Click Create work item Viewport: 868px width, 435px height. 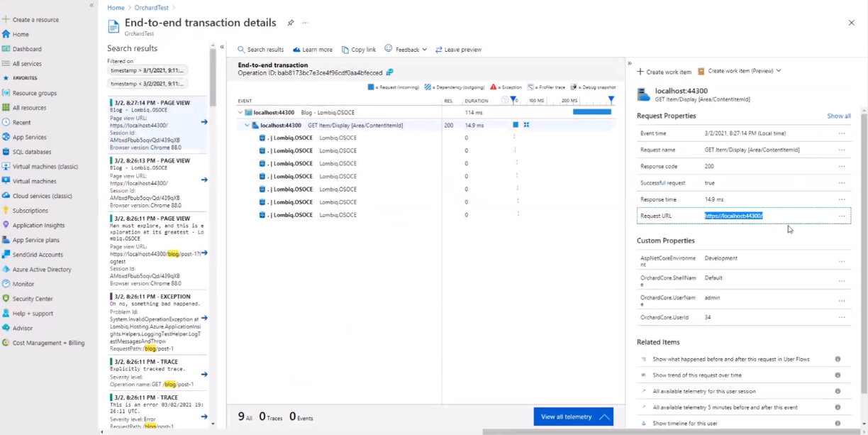pyautogui.click(x=664, y=72)
